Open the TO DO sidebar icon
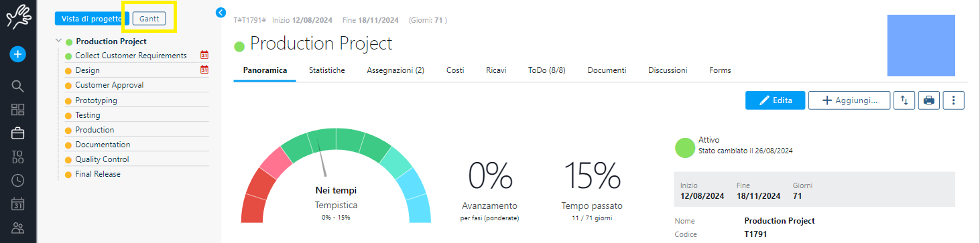The image size is (980, 243). 18,157
